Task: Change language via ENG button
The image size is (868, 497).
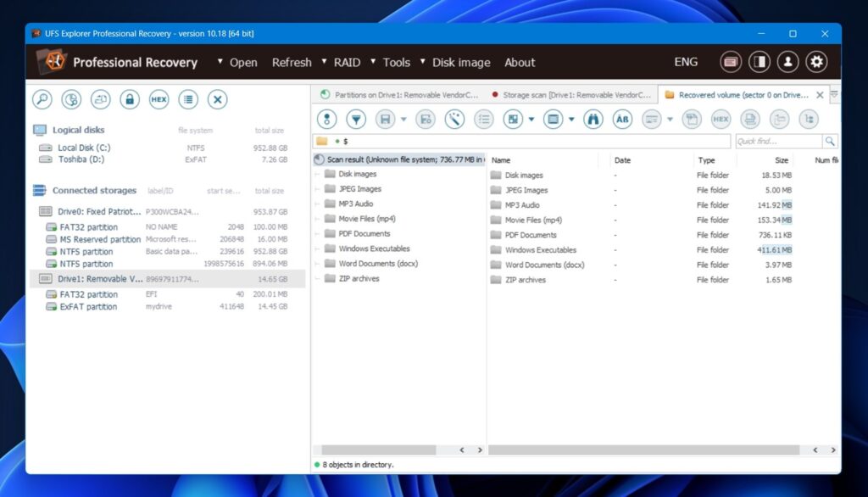Action: [686, 62]
